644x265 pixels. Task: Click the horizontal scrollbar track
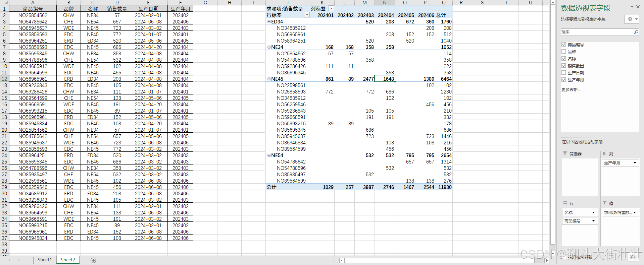445,260
